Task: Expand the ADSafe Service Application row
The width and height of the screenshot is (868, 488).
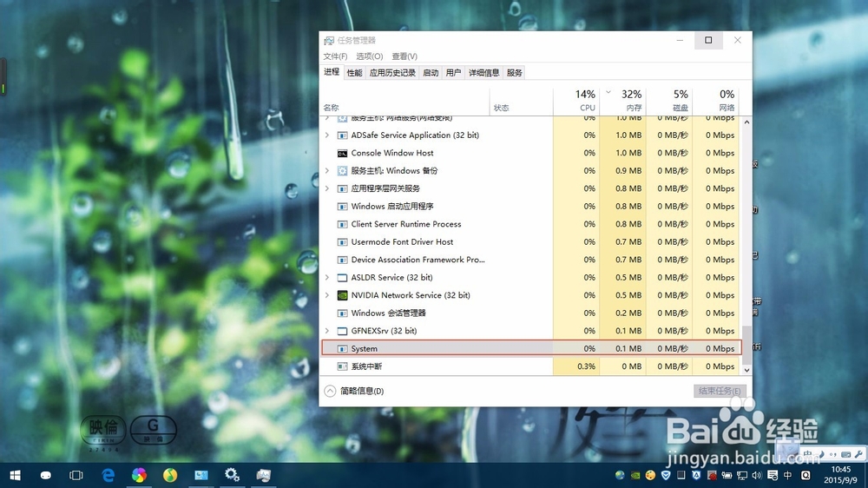Action: pyautogui.click(x=327, y=135)
